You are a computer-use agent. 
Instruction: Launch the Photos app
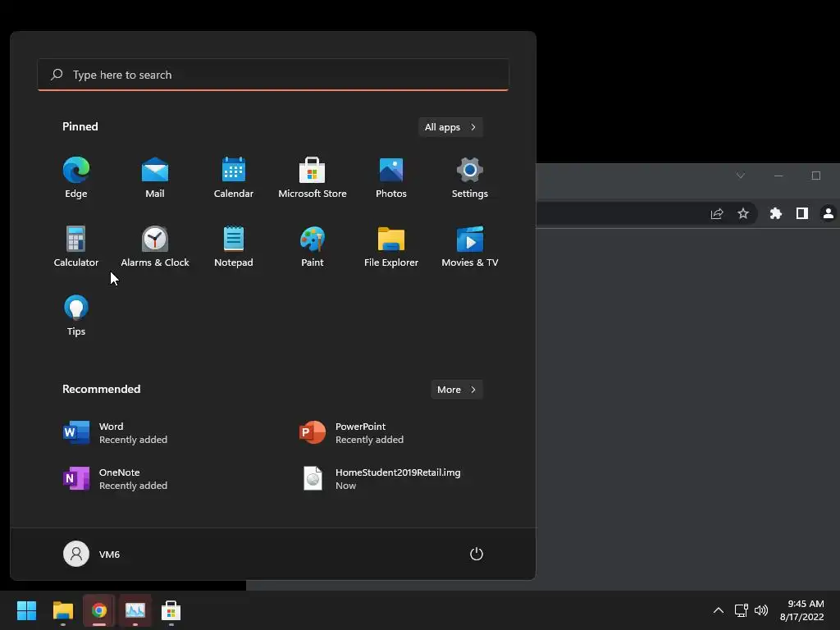click(x=391, y=178)
